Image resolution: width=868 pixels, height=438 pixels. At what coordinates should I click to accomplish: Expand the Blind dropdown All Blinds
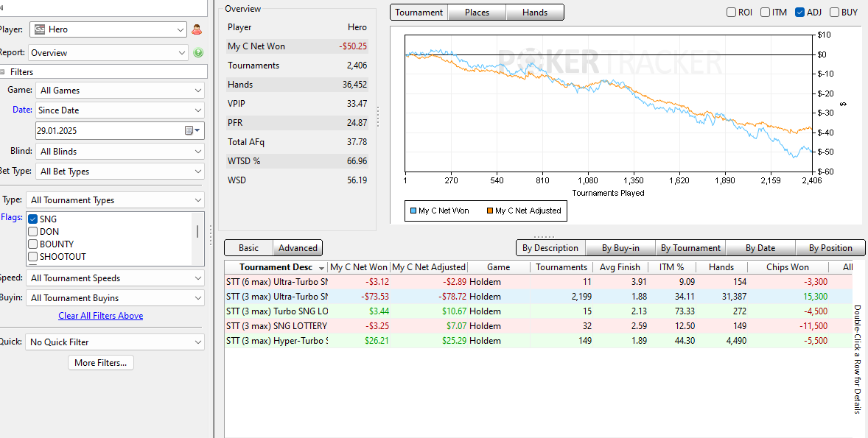click(120, 151)
